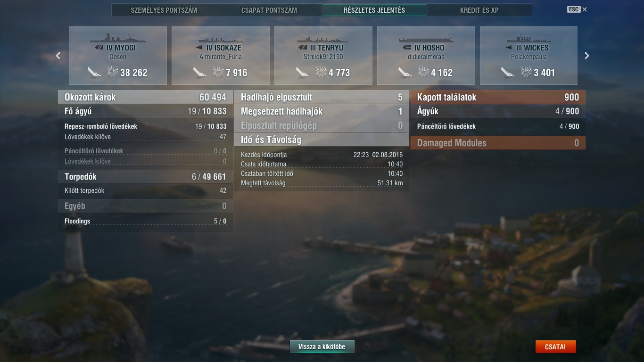Expand the Okozott károk section header
The image size is (644, 362).
pyautogui.click(x=146, y=97)
